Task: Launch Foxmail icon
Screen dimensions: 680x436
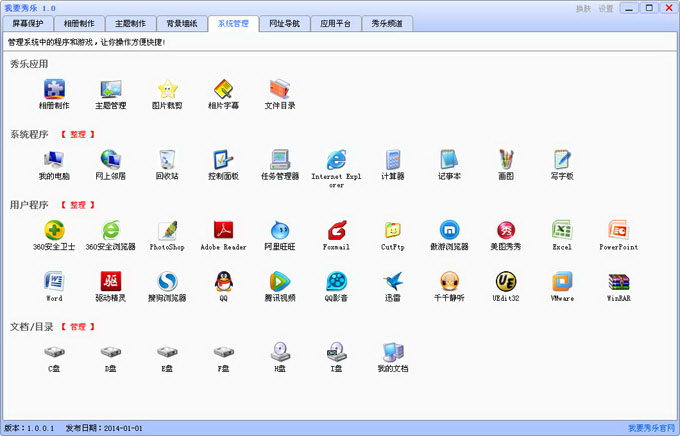Action: [336, 230]
